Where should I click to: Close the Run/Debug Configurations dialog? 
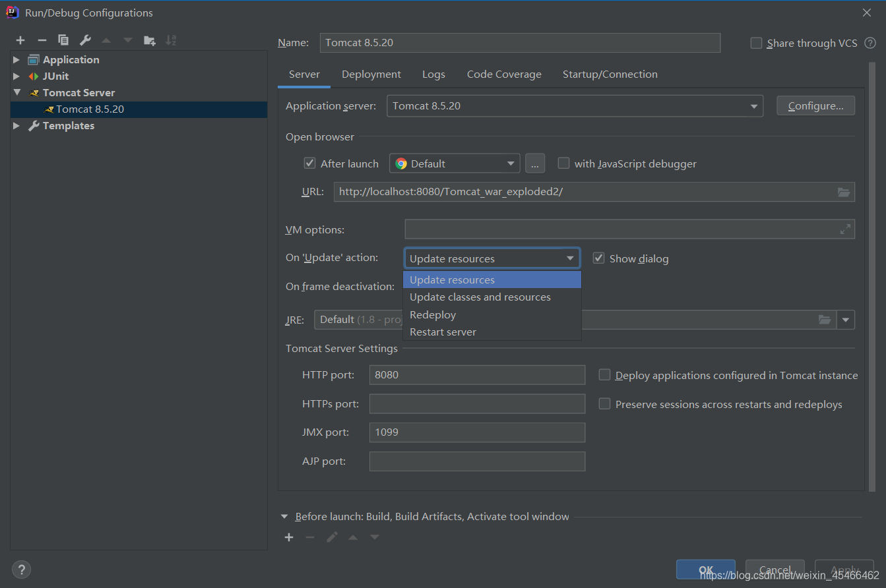coord(867,13)
